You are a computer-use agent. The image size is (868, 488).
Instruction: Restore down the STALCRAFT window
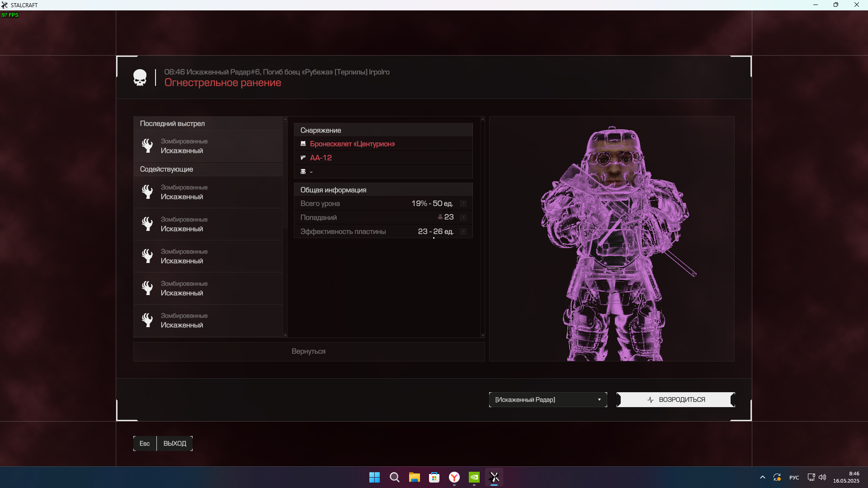coord(836,5)
